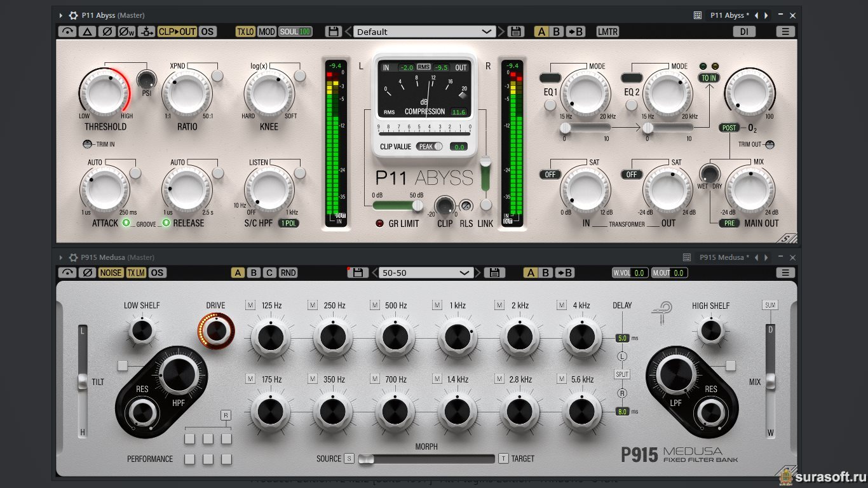
Task: Open the P11 Abyss window preset grid icon
Action: pyautogui.click(x=698, y=15)
